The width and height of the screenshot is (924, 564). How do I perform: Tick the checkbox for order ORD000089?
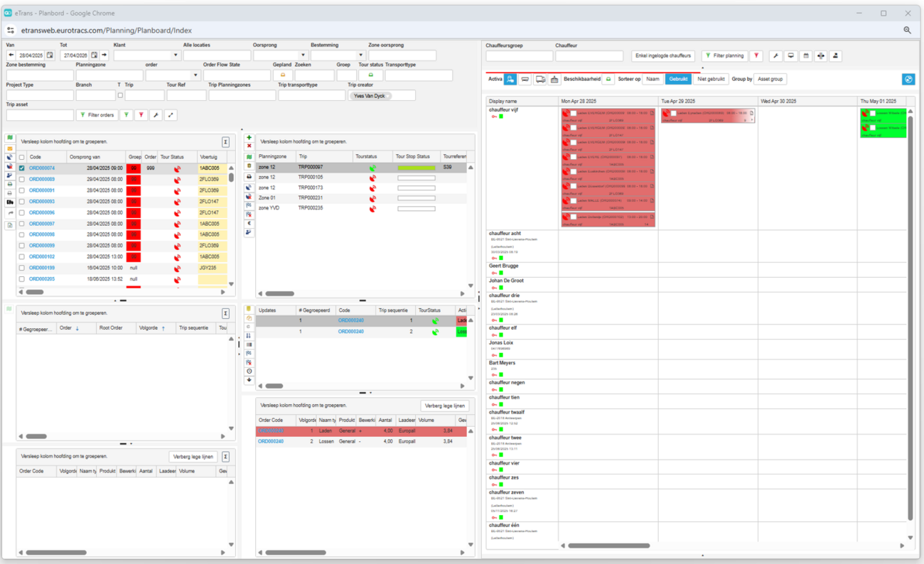(x=21, y=180)
